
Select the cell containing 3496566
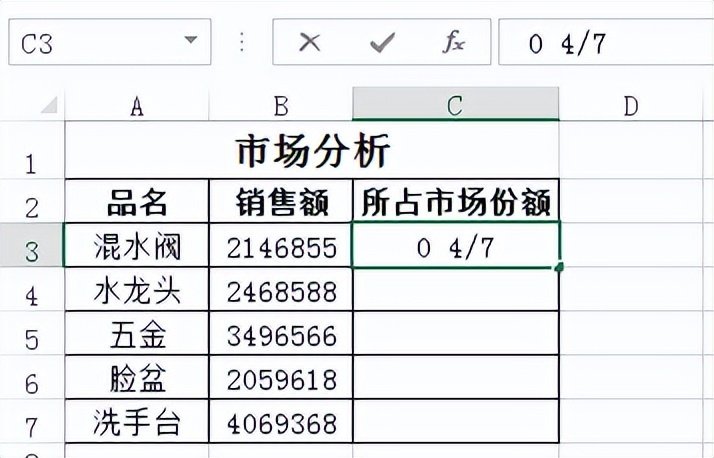click(281, 333)
